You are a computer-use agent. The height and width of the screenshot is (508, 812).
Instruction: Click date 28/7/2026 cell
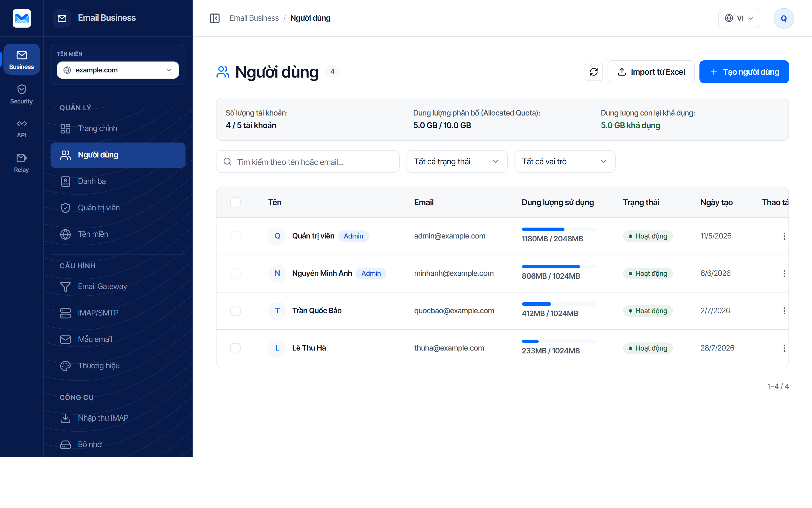tap(717, 348)
